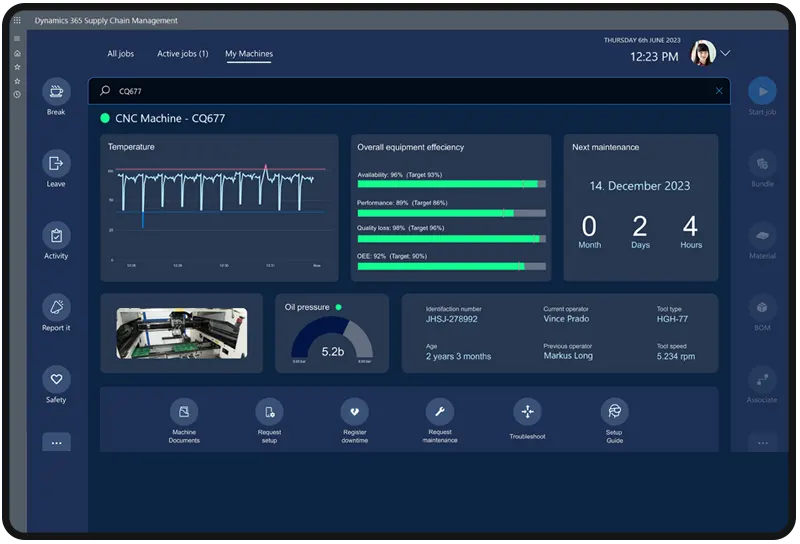Open the Leave icon in sidebar

click(56, 163)
